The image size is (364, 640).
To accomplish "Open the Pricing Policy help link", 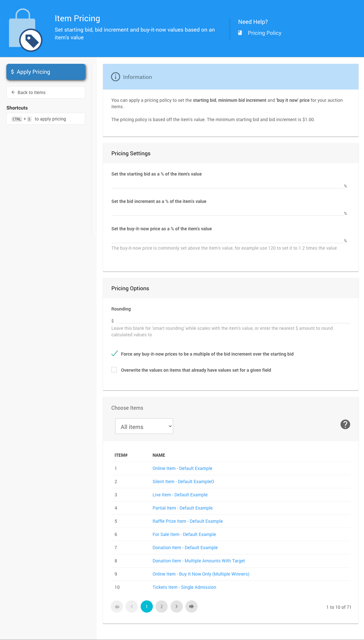I will (264, 33).
